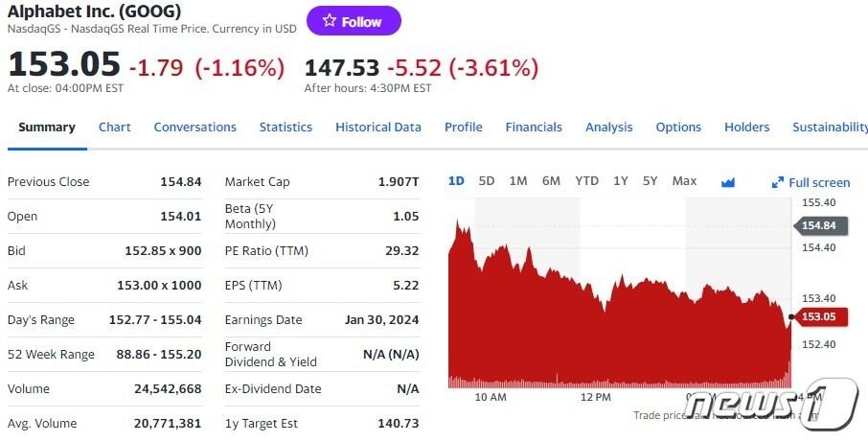Select the 1Y chart range
Viewport: 868px width, 442px height.
pyautogui.click(x=621, y=181)
